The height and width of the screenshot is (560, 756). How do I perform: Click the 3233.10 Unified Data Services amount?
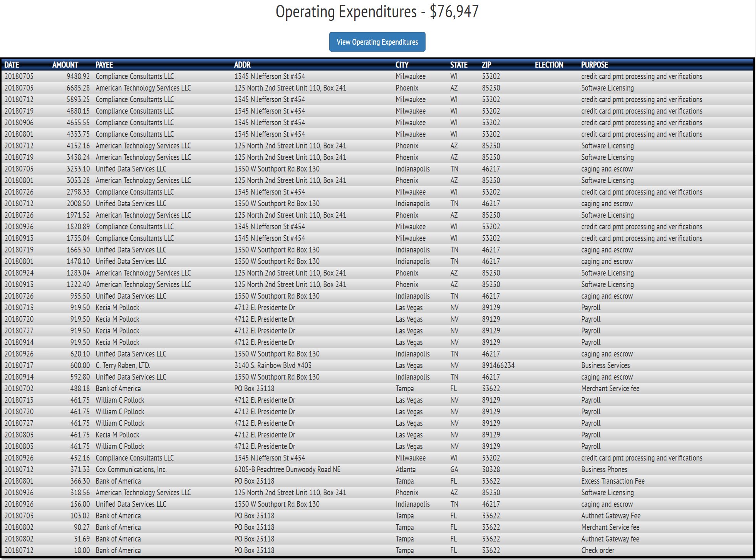(78, 169)
